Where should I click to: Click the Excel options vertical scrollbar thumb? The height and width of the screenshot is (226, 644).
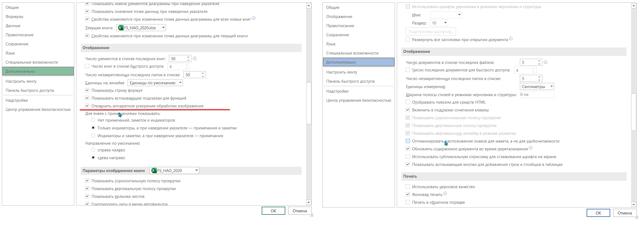[309, 103]
